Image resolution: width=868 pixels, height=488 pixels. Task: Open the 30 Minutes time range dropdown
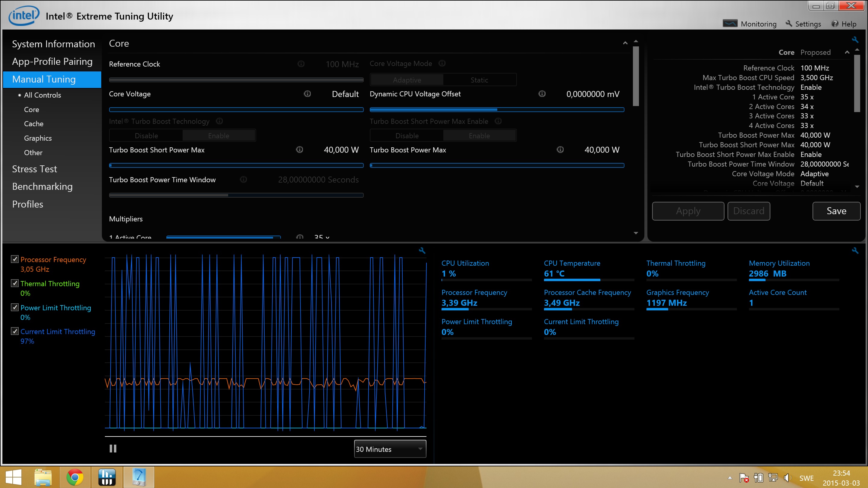pyautogui.click(x=390, y=449)
